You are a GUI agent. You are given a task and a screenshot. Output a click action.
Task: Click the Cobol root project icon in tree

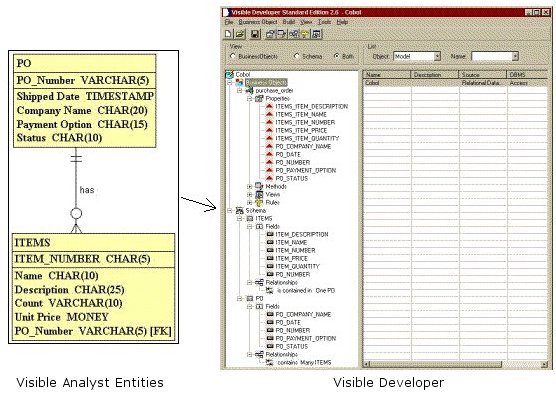point(229,74)
